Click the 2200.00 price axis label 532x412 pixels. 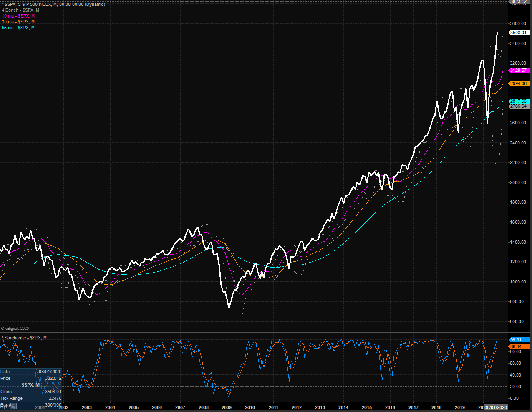click(x=518, y=162)
